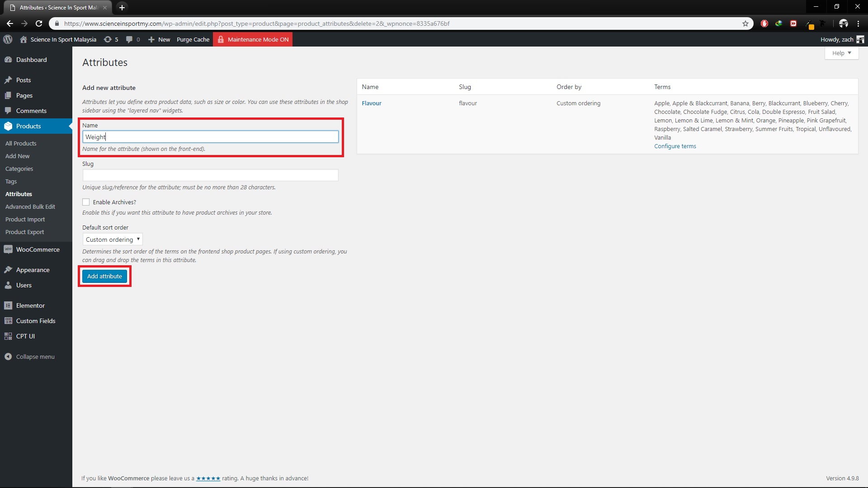The width and height of the screenshot is (868, 488).
Task: Click the Maintenance Mode lock icon
Action: 221,39
